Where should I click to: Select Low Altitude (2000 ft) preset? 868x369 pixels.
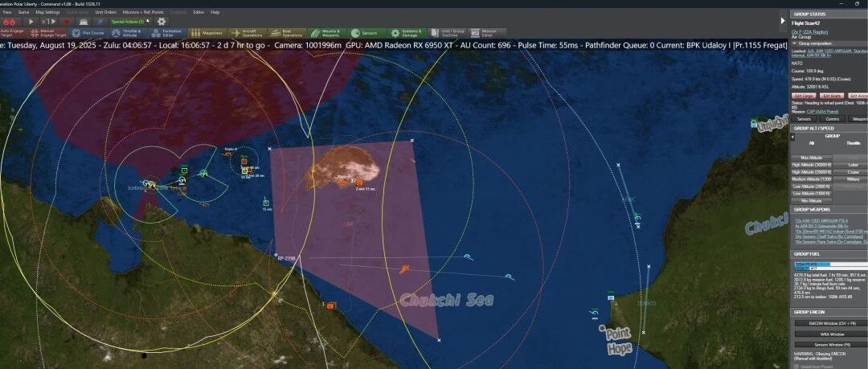(x=812, y=187)
